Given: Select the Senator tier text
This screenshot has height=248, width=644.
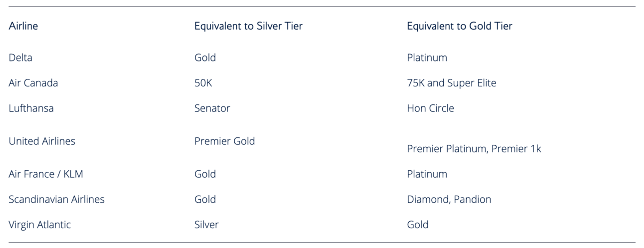Looking at the screenshot, I should pyautogui.click(x=212, y=108).
